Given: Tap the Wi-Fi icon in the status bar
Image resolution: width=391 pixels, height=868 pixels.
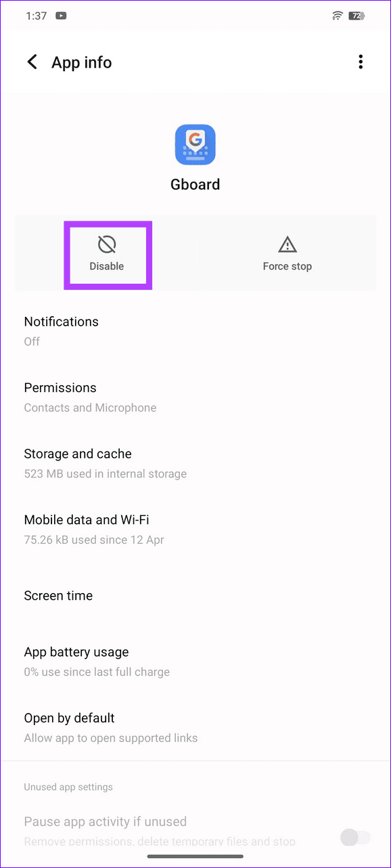Looking at the screenshot, I should [x=338, y=15].
